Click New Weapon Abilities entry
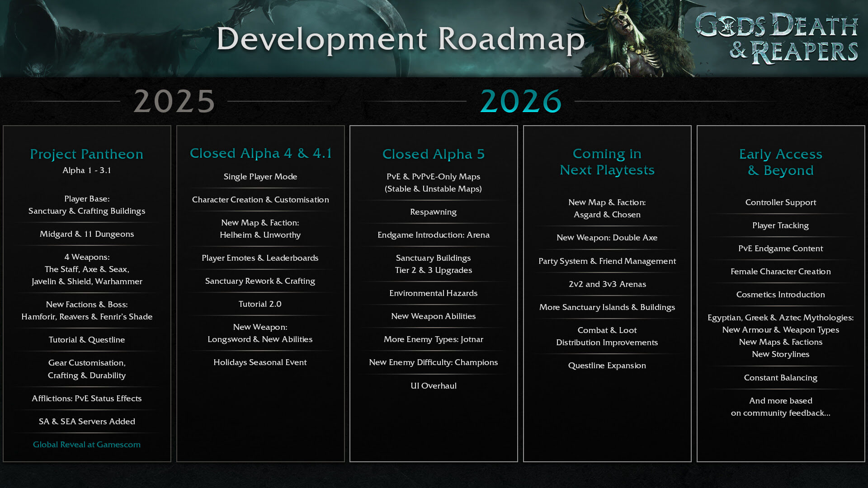Screen dimensions: 868x488 [x=434, y=316]
